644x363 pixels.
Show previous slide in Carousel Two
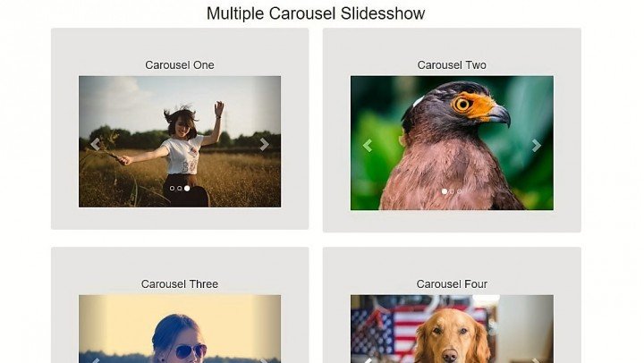(368, 146)
